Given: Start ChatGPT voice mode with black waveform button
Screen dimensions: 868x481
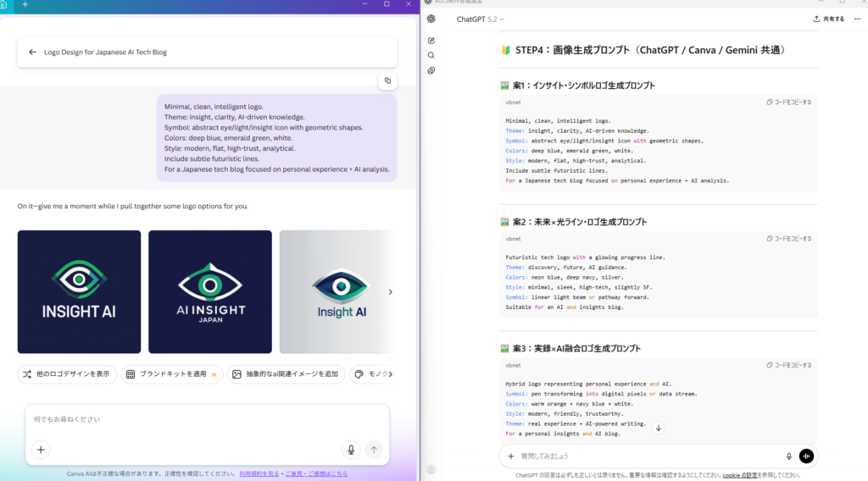Looking at the screenshot, I should point(806,456).
